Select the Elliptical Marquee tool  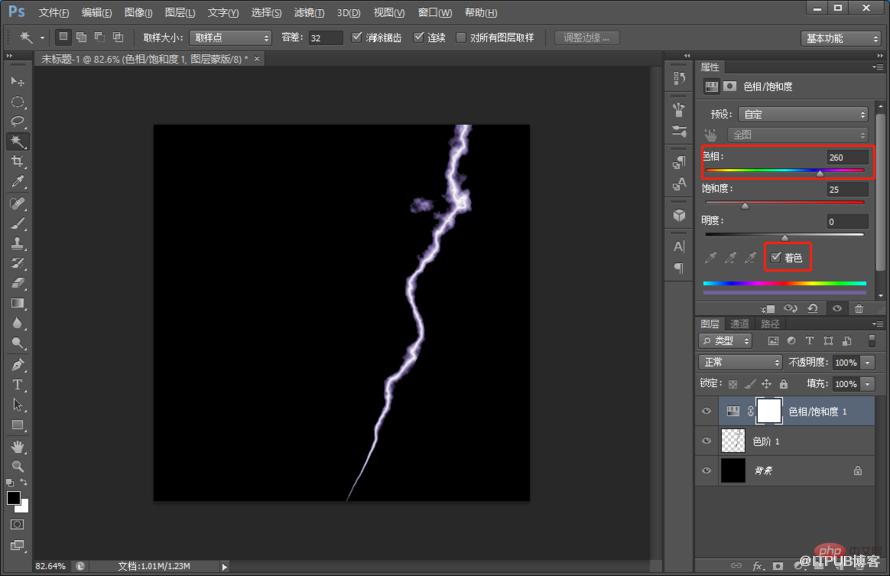pos(17,102)
